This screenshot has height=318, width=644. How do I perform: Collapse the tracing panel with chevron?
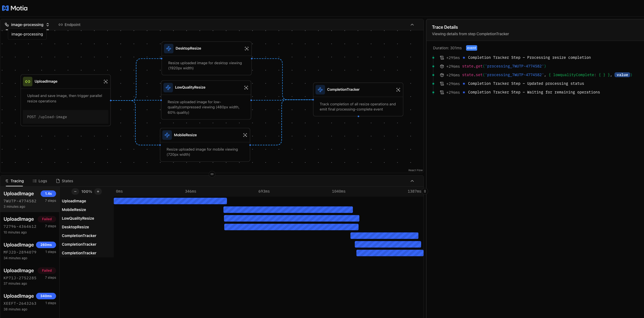pyautogui.click(x=412, y=181)
